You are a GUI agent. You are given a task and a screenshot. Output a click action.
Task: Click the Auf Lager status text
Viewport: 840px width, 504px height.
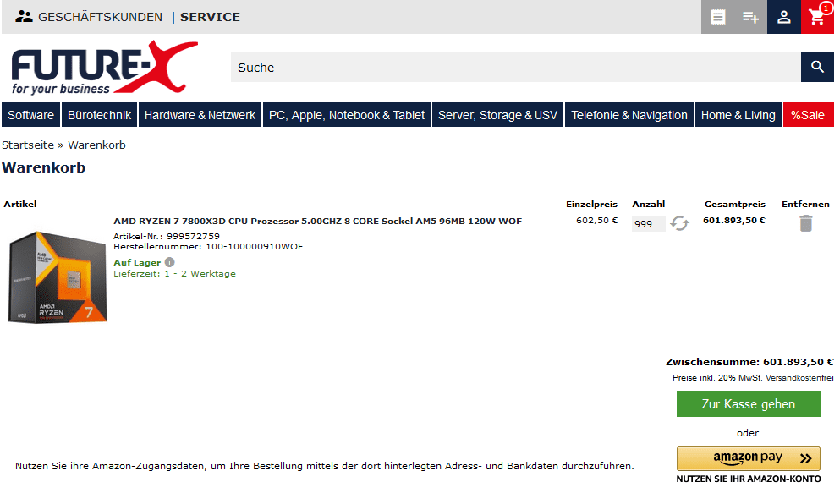coord(137,262)
